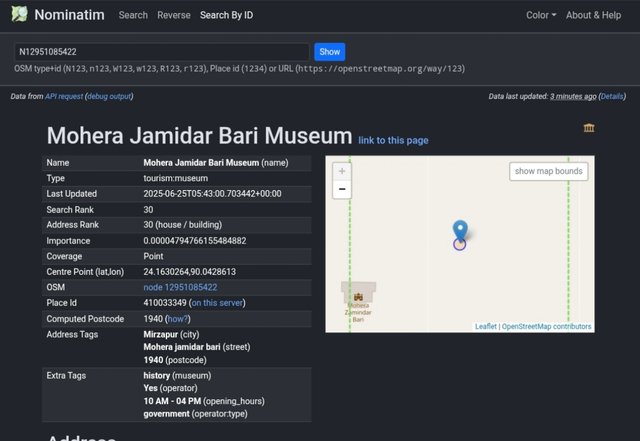This screenshot has width=640, height=441.
Task: Click the Mirzapur city address tag
Action: (171, 334)
